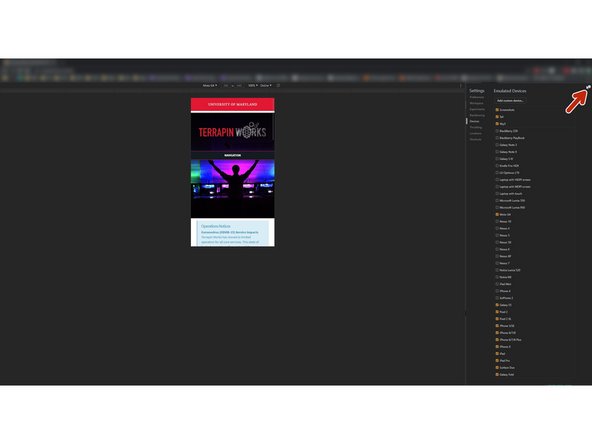Open the 100% zoom dropdown
This screenshot has height=444, width=592.
(x=253, y=86)
